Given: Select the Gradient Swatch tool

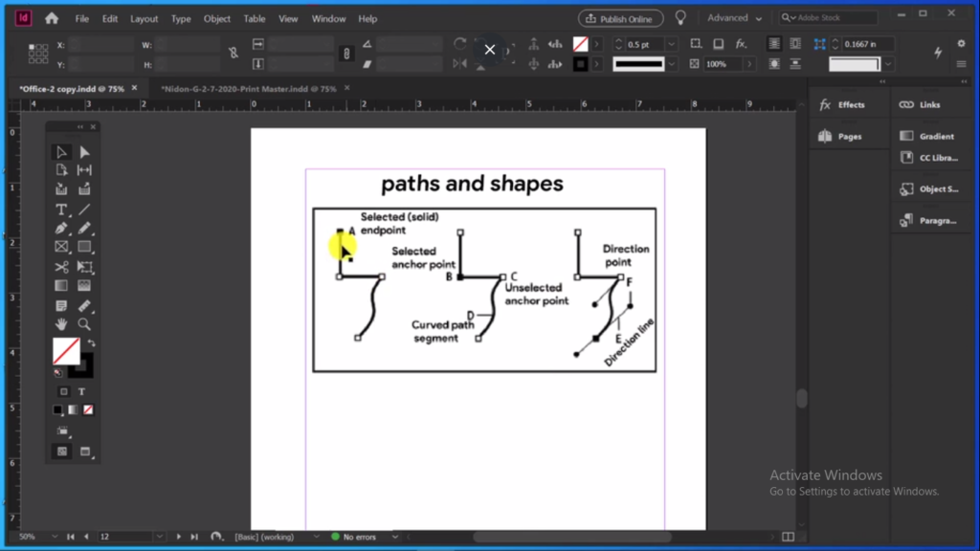Looking at the screenshot, I should tap(61, 286).
